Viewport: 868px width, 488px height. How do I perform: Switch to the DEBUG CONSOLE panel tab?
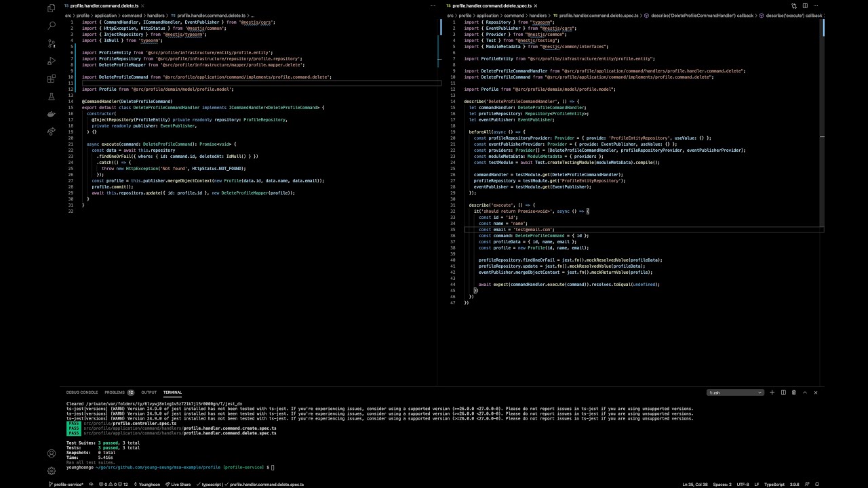tap(82, 392)
